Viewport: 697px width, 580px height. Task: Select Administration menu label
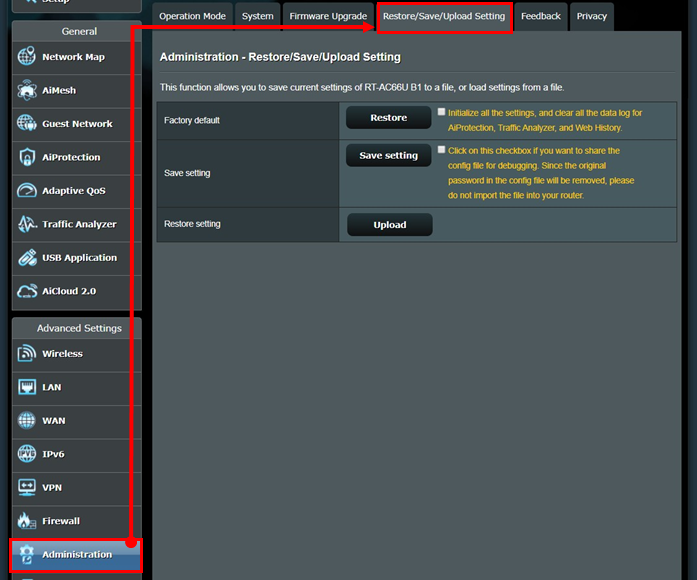[77, 555]
